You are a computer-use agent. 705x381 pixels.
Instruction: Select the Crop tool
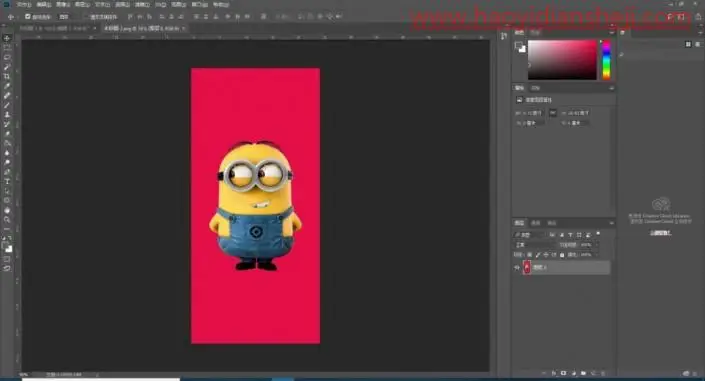point(7,76)
